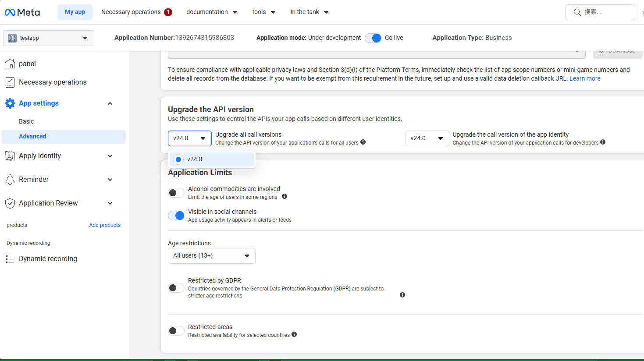Open the app identity call version dropdown
The width and height of the screenshot is (644, 361).
(427, 138)
